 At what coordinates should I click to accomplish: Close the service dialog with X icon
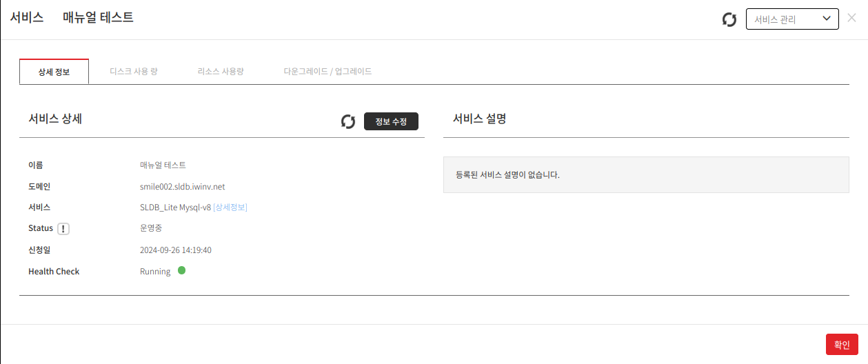point(852,18)
